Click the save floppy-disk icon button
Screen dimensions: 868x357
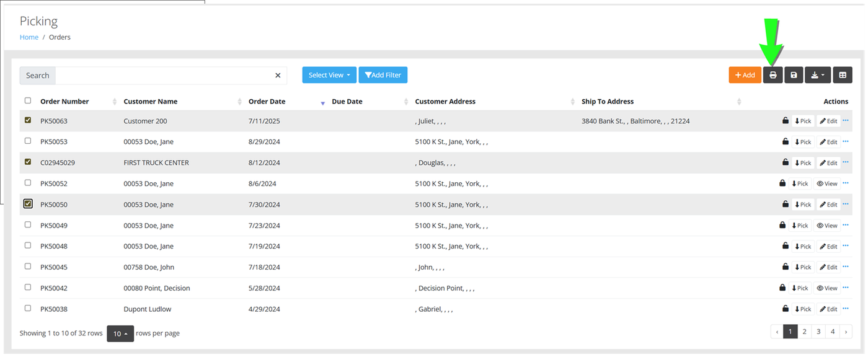[x=794, y=75]
